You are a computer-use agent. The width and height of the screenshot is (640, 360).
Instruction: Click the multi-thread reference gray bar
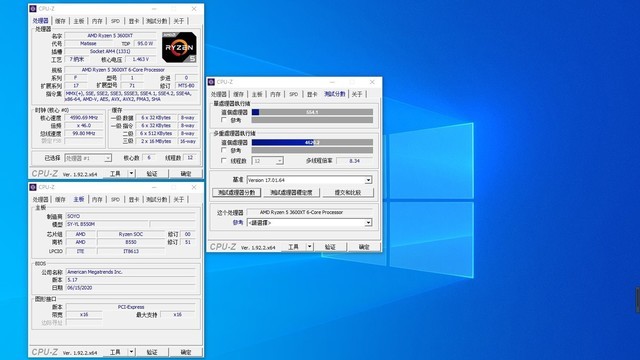click(312, 150)
